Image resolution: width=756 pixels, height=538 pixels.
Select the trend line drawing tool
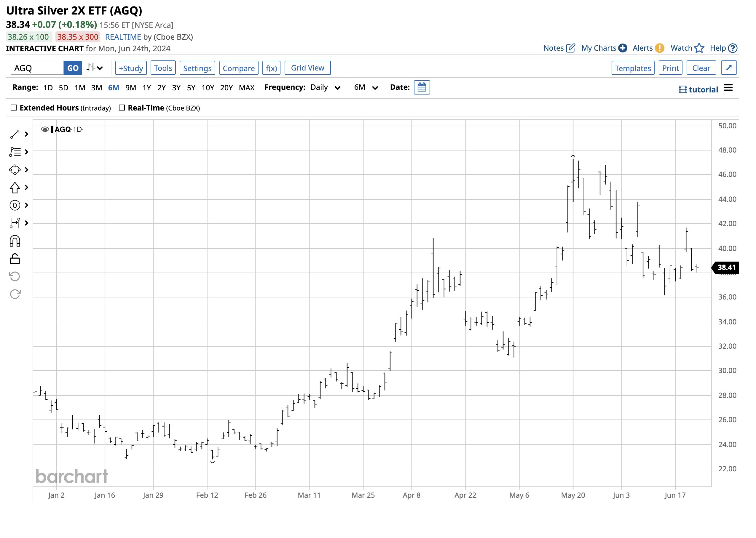point(15,134)
